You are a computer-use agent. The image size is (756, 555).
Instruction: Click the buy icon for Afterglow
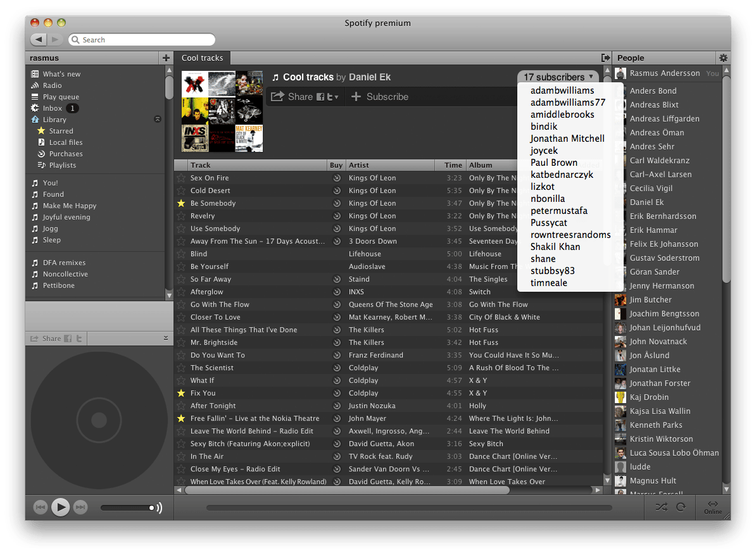pos(337,292)
